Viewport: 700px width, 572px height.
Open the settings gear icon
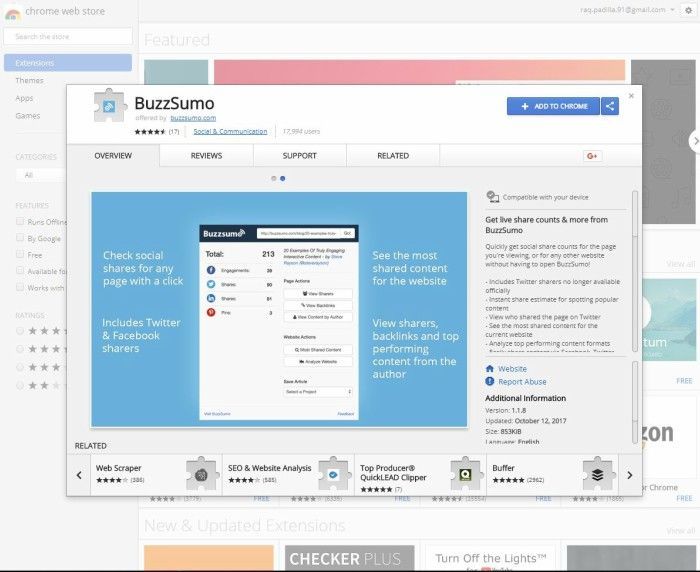[x=688, y=10]
